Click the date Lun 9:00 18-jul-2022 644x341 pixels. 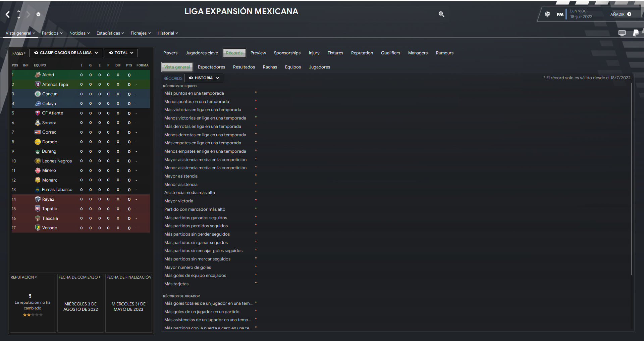tap(581, 14)
